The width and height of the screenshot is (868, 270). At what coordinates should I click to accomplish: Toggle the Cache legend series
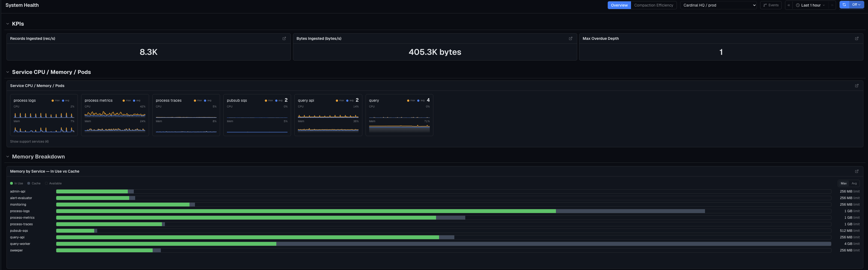click(34, 184)
